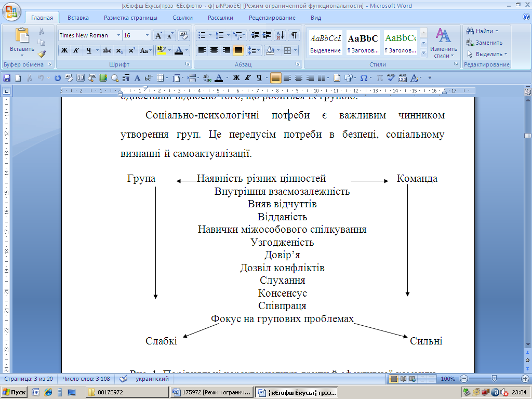Click the Decrease Indent icon

click(255, 35)
